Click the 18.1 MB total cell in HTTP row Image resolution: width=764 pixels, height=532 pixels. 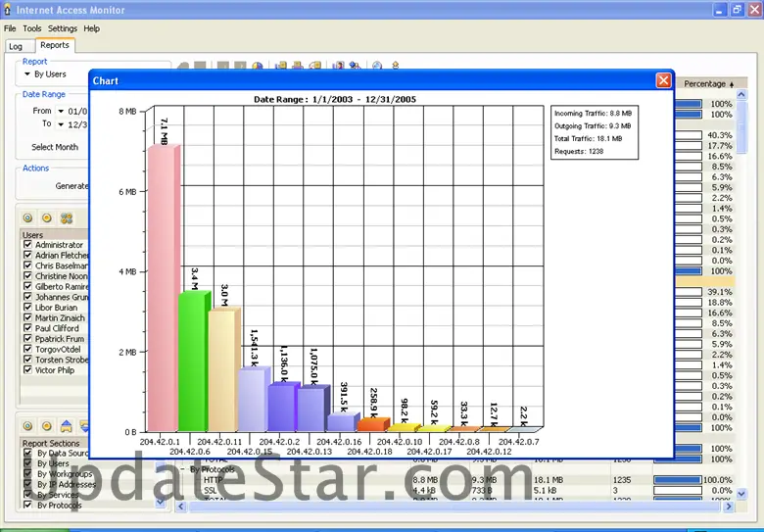[x=548, y=480]
